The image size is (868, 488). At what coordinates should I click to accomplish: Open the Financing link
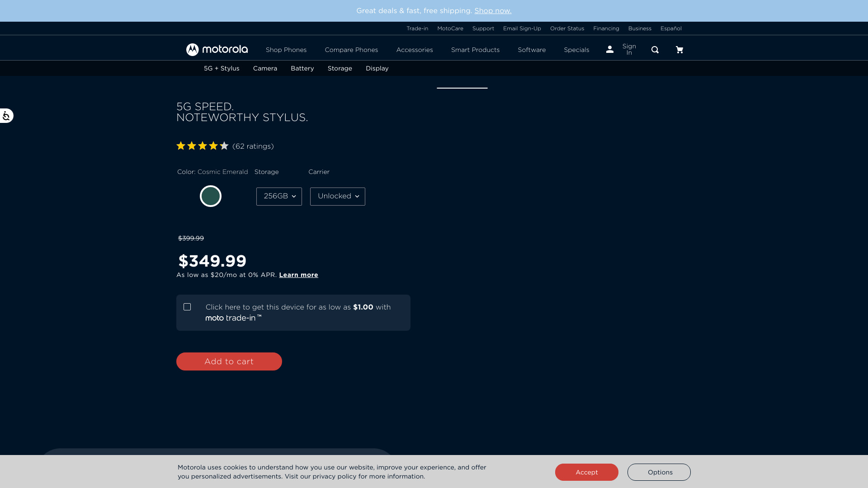(x=606, y=28)
